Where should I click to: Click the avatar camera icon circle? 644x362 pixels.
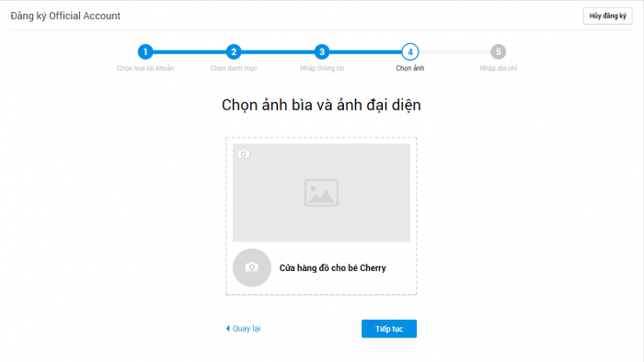point(252,267)
